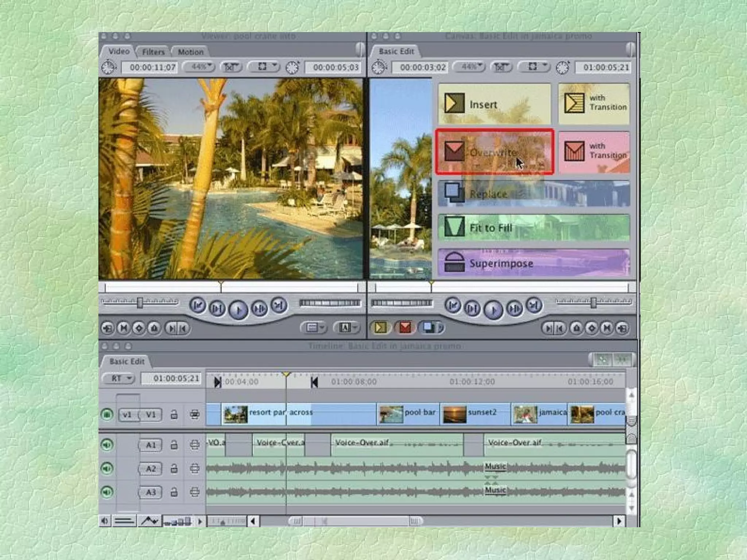Screen dimensions: 747x560
Task: Click the sunset2 clip thumbnail in timeline
Action: pyautogui.click(x=454, y=415)
